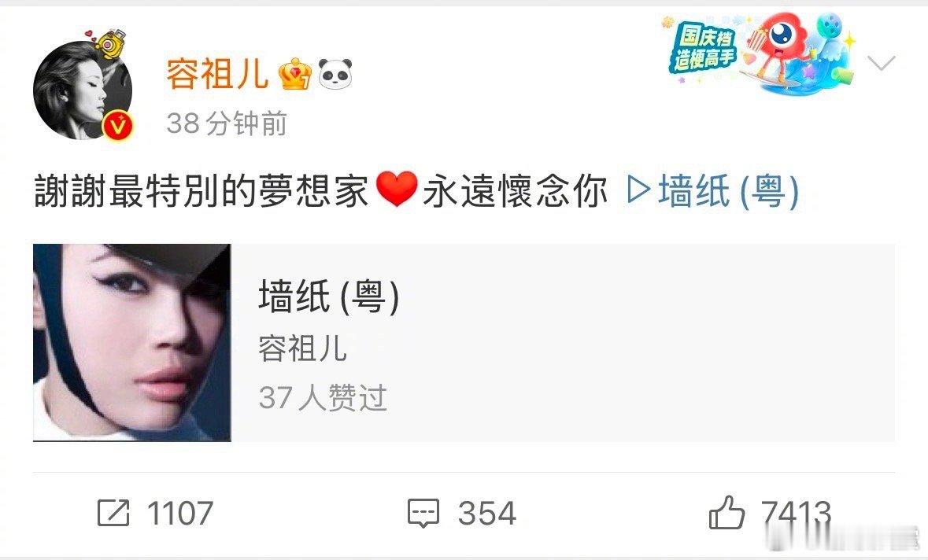Click the artist name in music card
928x560 pixels.
point(302,348)
